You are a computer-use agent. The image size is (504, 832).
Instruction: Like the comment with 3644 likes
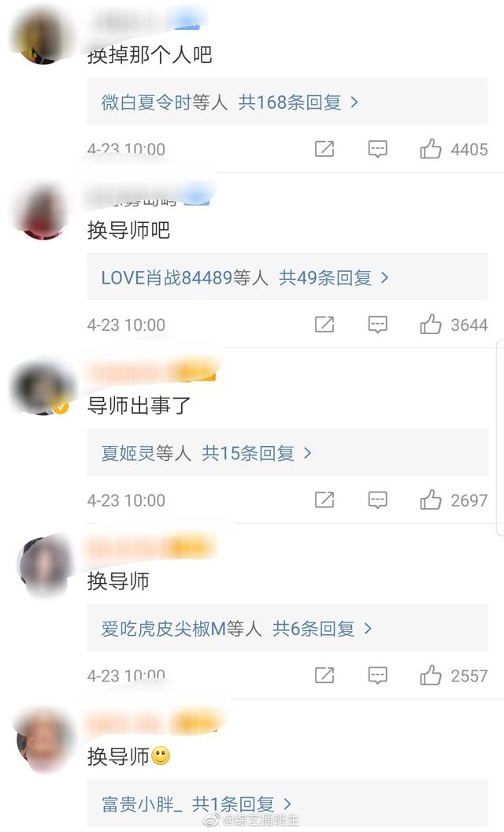point(430,324)
